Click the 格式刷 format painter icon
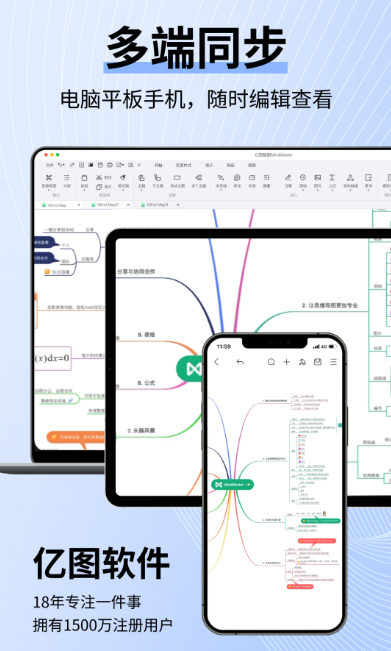This screenshot has height=651, width=391. pyautogui.click(x=123, y=177)
